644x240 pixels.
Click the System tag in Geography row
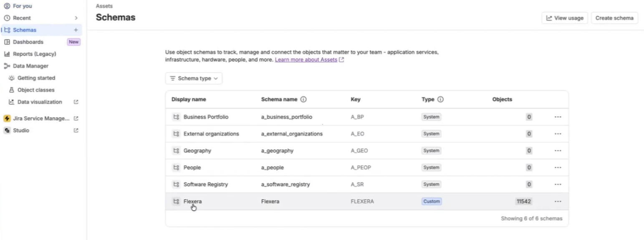point(431,151)
